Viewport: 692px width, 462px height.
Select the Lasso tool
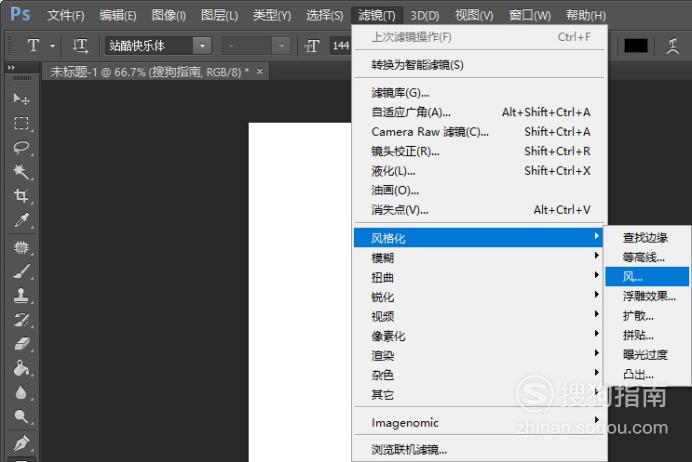(x=21, y=147)
